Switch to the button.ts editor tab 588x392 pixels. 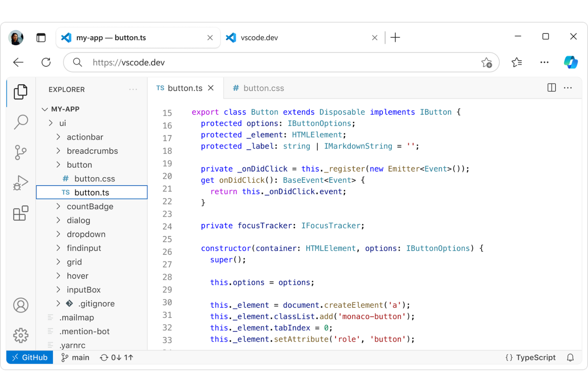click(x=185, y=88)
